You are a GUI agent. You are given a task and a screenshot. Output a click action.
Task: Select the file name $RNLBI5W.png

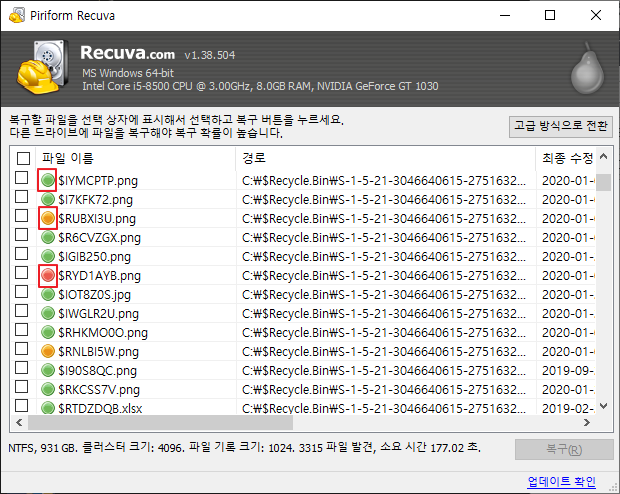tap(99, 352)
